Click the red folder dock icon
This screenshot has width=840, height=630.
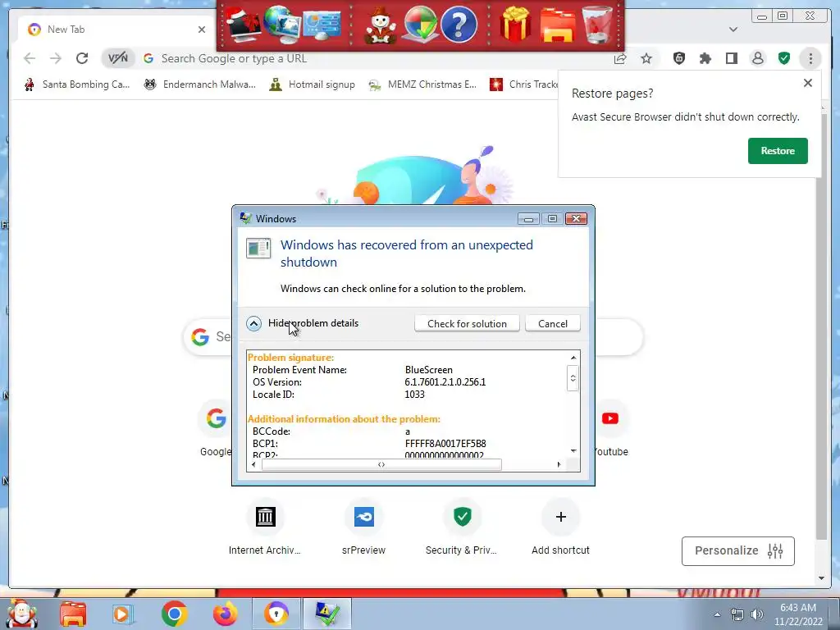click(x=557, y=25)
